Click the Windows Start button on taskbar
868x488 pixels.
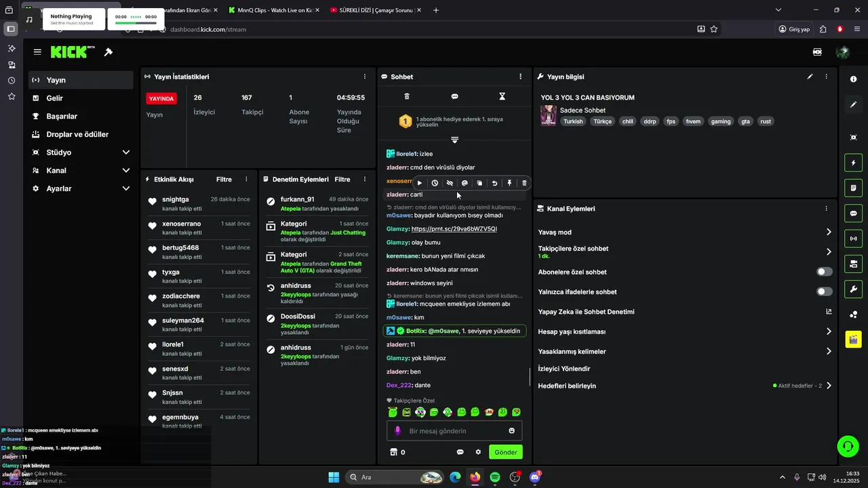coord(334,477)
